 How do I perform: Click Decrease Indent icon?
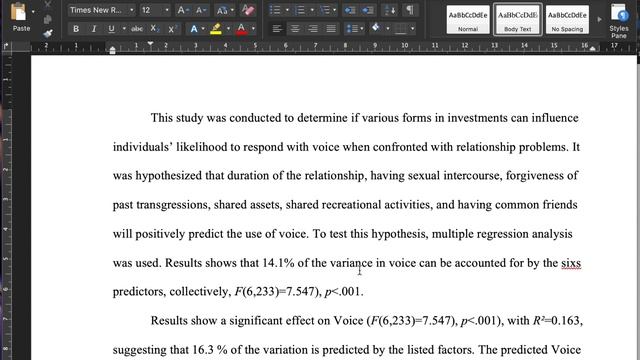point(350,10)
